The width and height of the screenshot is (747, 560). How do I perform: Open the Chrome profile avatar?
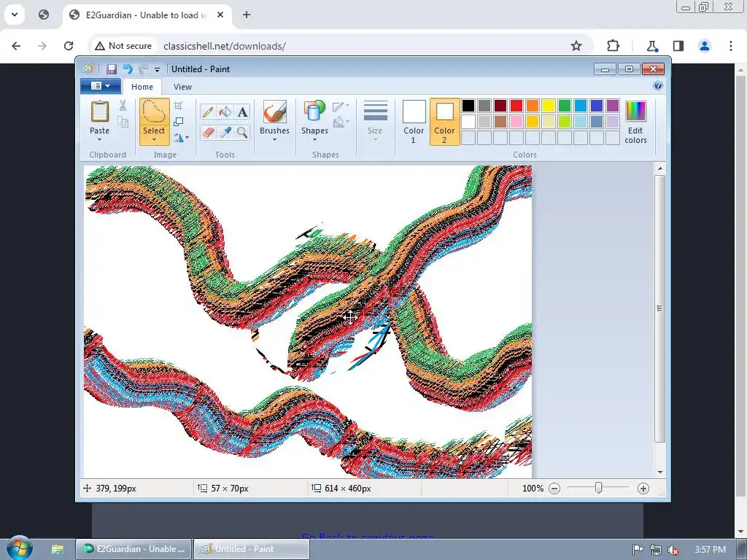[x=705, y=46]
